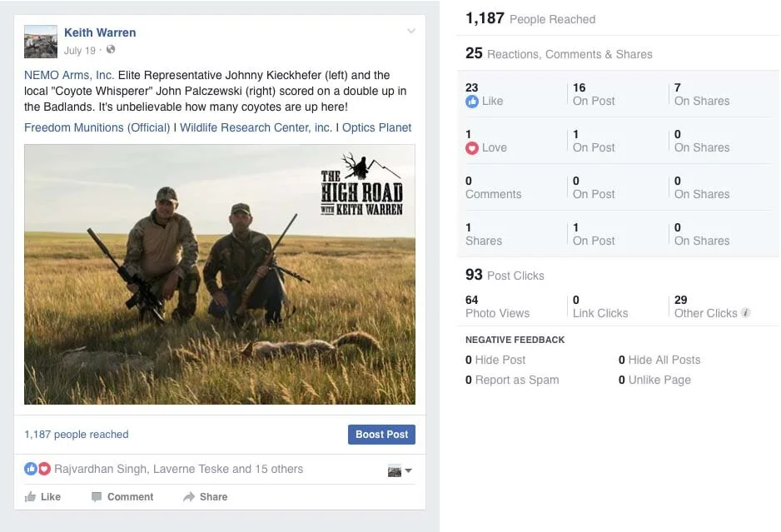The image size is (781, 532).
Task: View Rajvardhan Singh, Laverne Teske reactions list
Action: pos(178,469)
